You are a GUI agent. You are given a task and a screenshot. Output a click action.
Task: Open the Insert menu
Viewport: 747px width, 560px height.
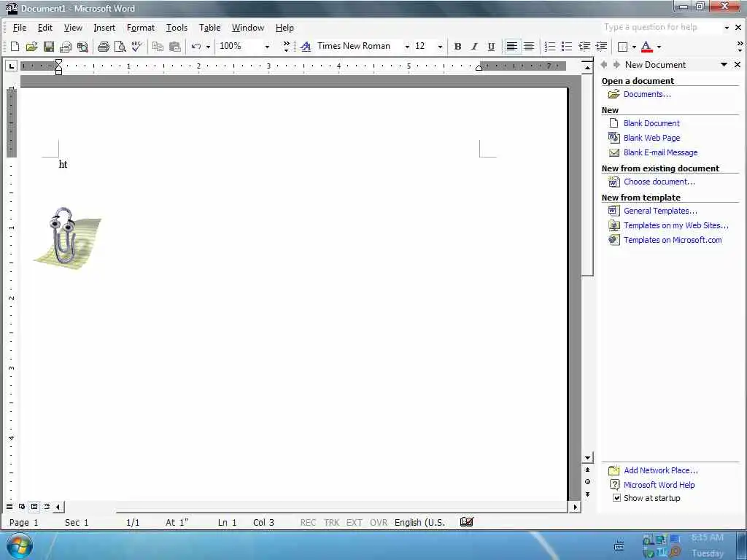104,28
